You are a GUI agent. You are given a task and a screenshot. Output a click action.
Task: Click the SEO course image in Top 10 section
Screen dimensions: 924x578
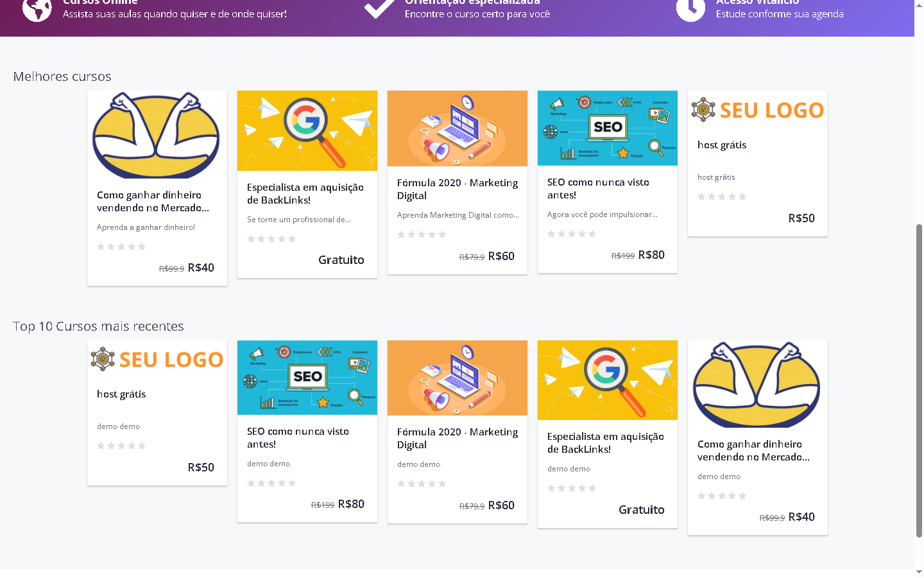[307, 378]
